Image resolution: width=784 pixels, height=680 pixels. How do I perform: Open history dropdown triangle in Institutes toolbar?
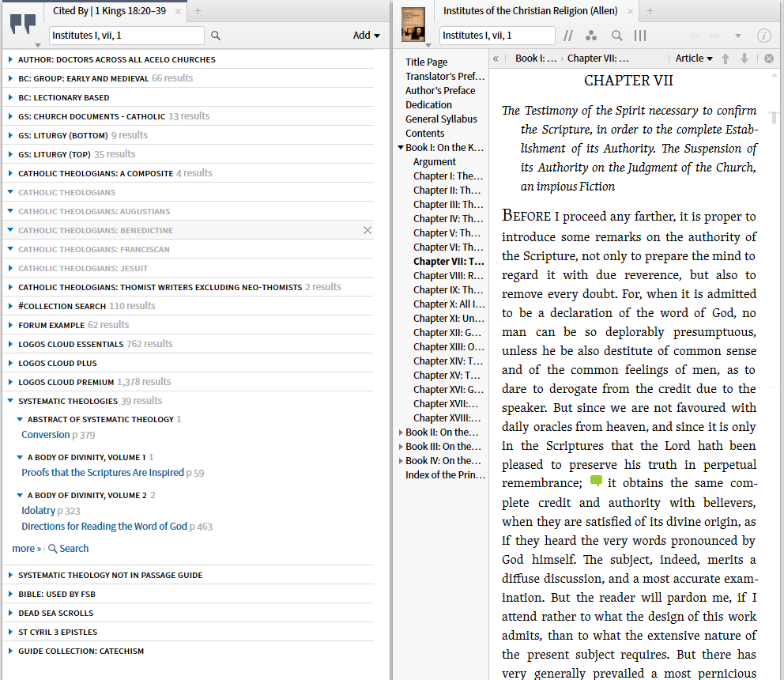coord(738,36)
